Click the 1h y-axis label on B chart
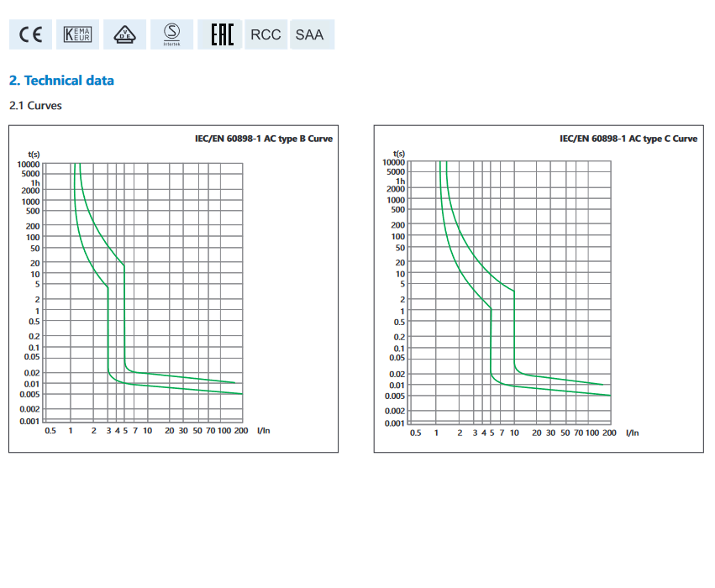The height and width of the screenshot is (588, 715). (x=34, y=182)
